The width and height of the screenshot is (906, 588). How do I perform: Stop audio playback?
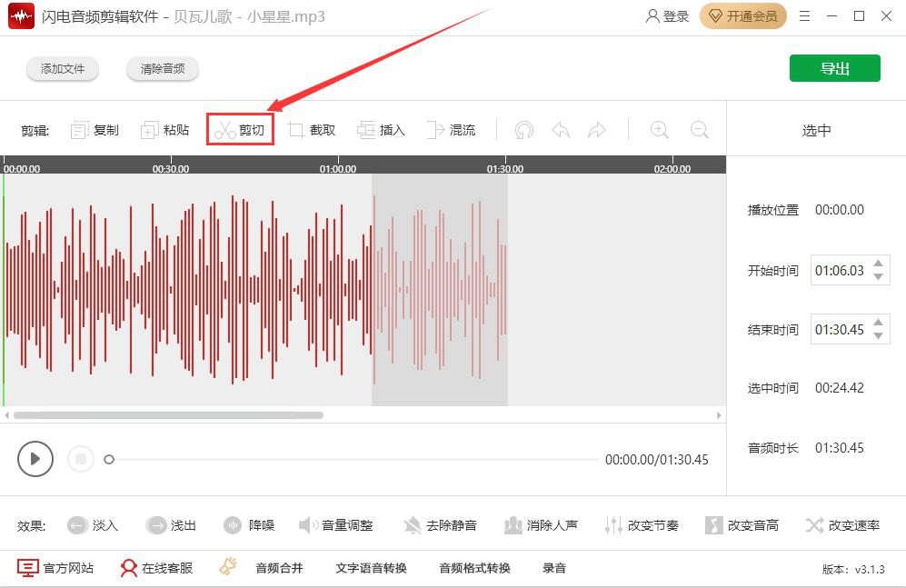pos(81,459)
